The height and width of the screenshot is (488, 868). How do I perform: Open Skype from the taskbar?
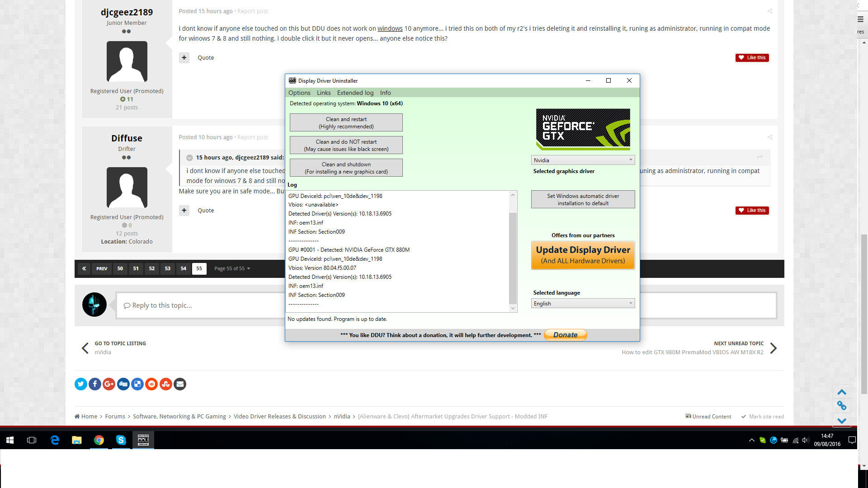point(121,440)
